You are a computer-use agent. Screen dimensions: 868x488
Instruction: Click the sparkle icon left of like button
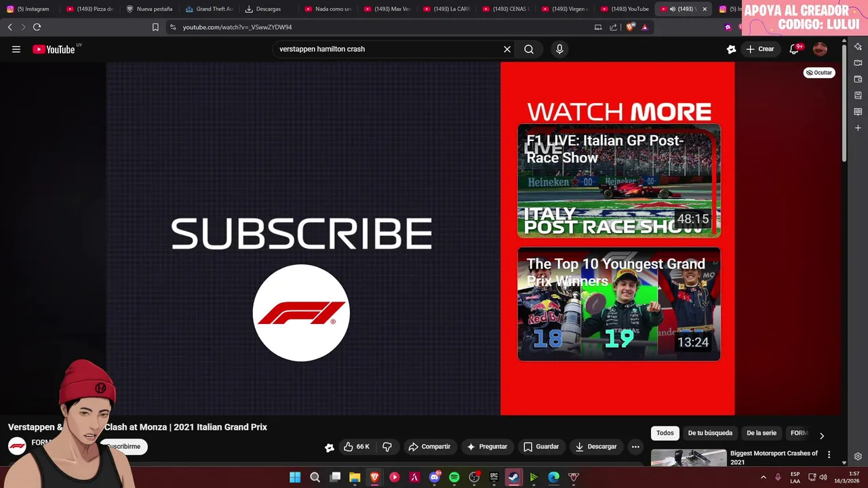(x=330, y=447)
